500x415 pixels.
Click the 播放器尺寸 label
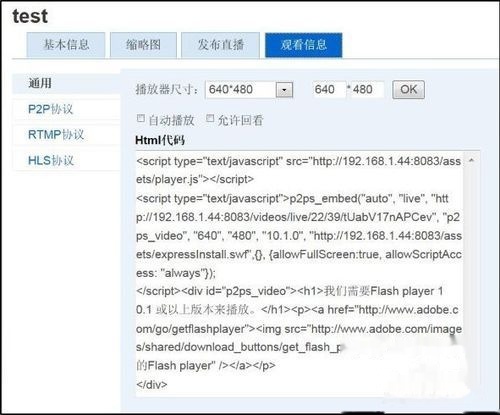pos(167,90)
